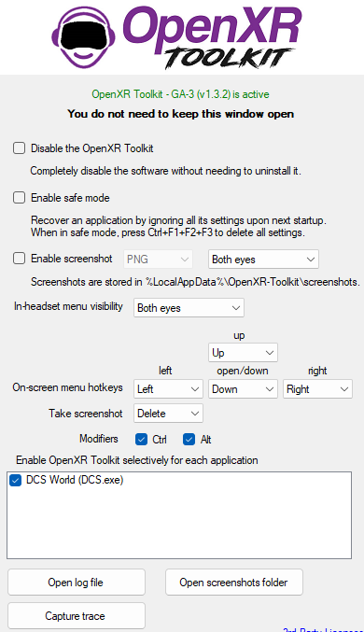
Task: Open the left hotkey dropdown
Action: tap(168, 389)
